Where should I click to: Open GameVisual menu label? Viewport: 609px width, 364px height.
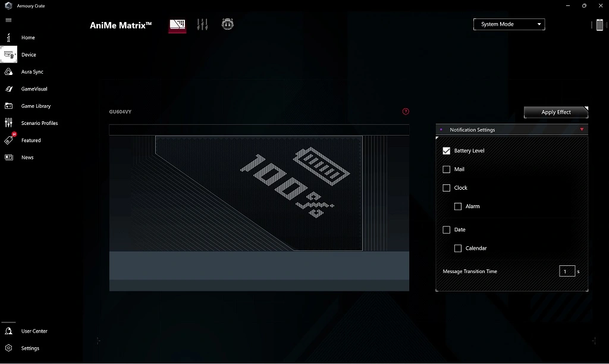(34, 89)
